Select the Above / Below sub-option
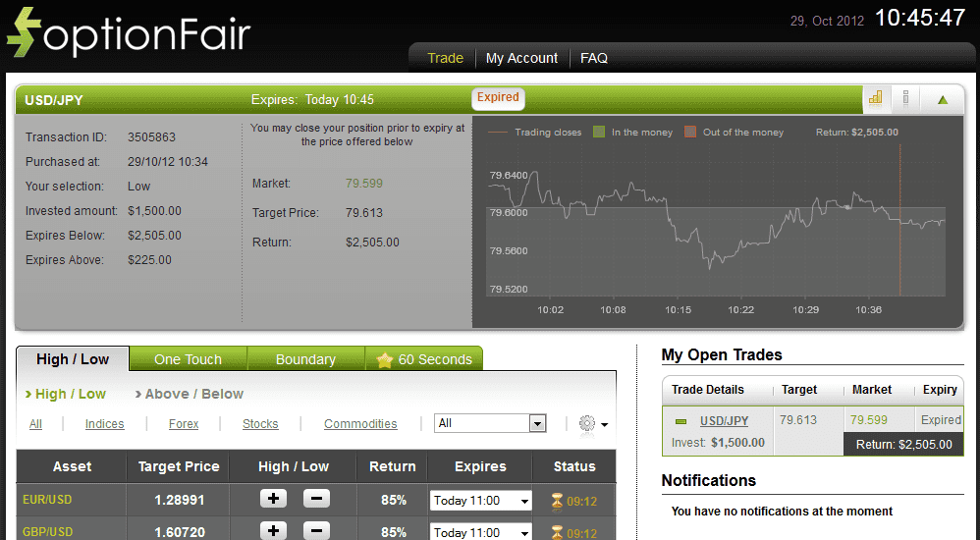The image size is (980, 540). (190, 394)
